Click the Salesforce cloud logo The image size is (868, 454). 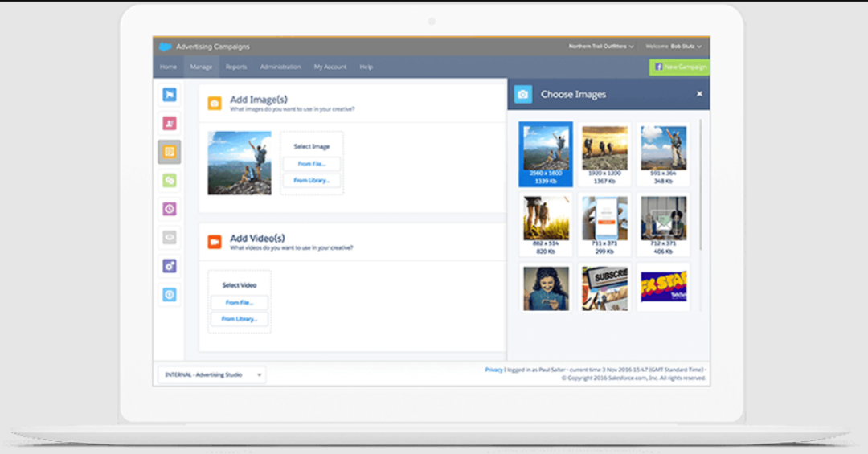[x=165, y=47]
